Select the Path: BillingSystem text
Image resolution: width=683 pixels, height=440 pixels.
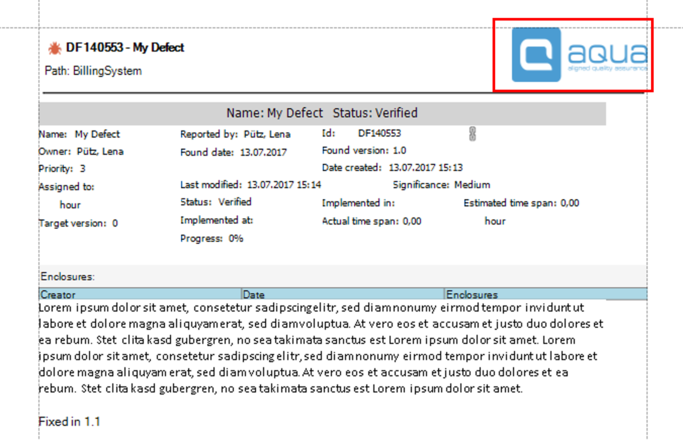coord(93,71)
